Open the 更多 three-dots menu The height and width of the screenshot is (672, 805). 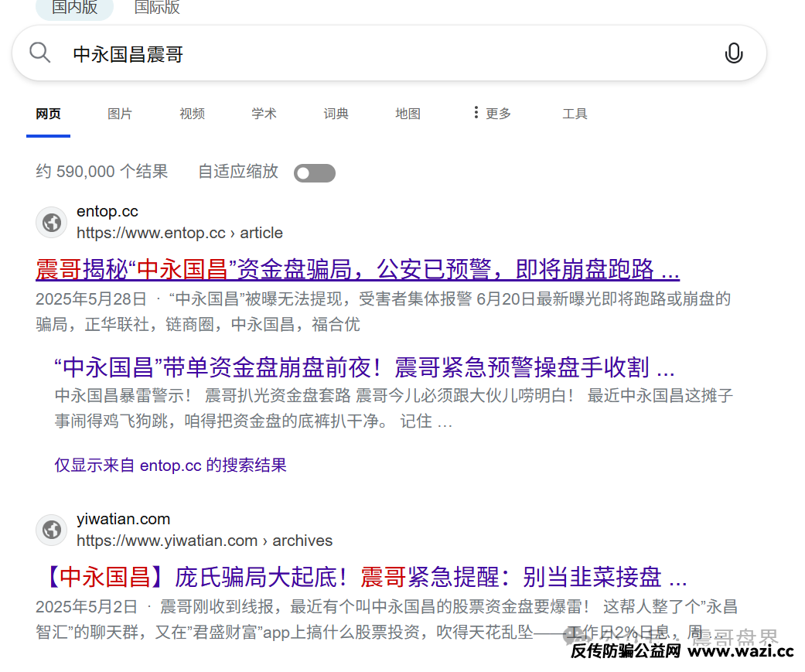[492, 113]
